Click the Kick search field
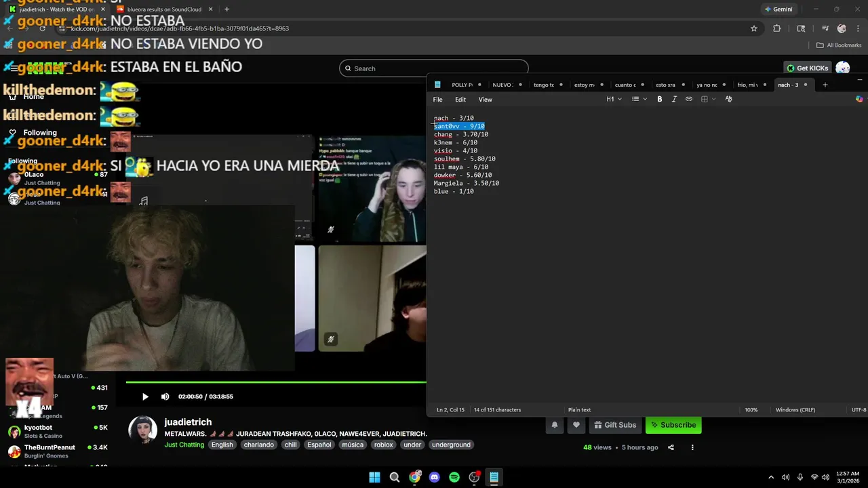Screen dimensions: 868x488 click(434, 68)
